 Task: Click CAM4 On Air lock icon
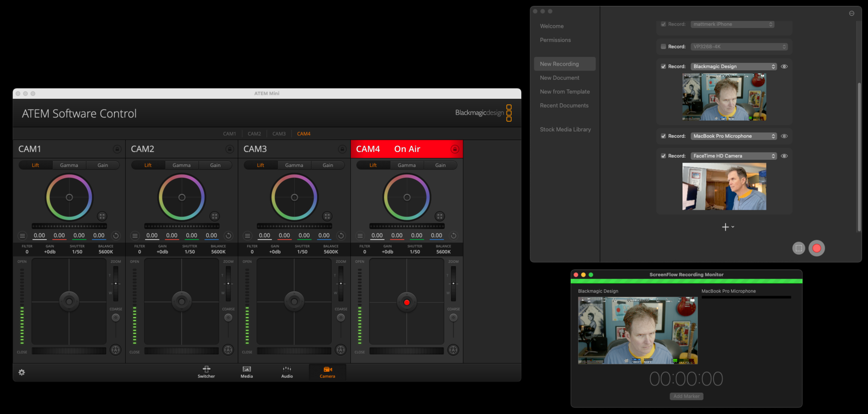coord(455,149)
